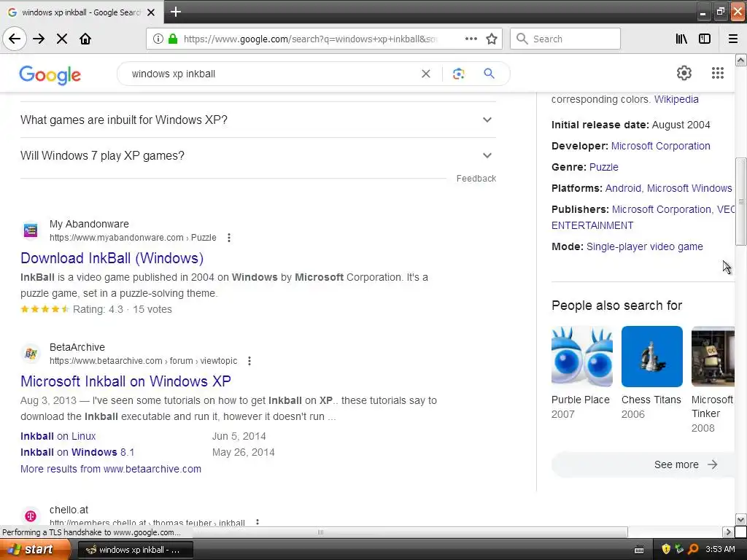Screen dimensions: 747x560
Task: Open a new tab with plus button
Action: point(175,12)
